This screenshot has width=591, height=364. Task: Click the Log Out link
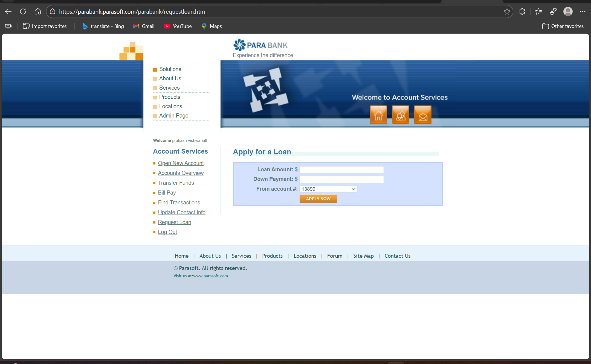(167, 232)
